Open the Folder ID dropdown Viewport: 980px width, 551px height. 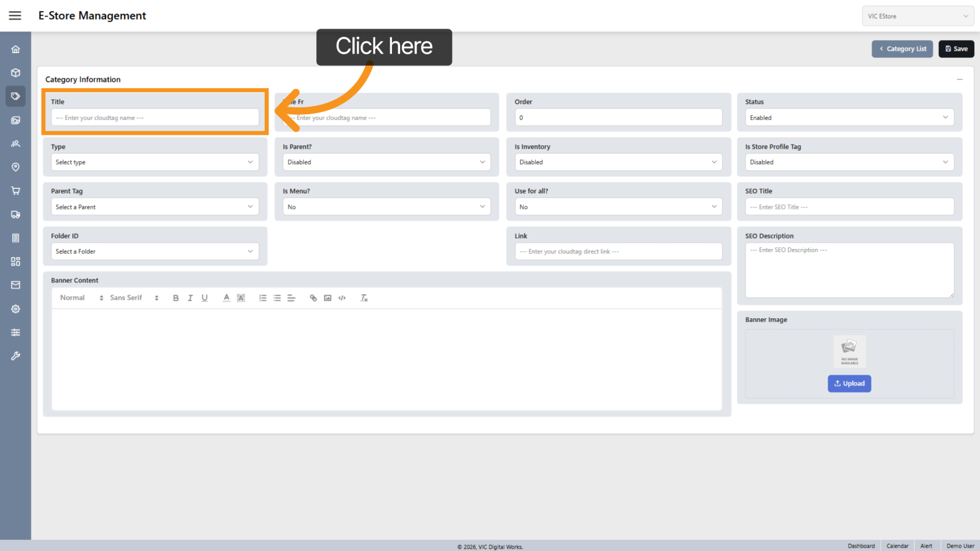[155, 251]
